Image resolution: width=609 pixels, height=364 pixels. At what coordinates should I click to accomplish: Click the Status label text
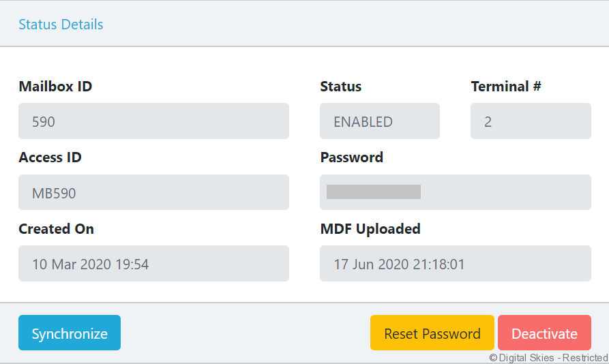tap(341, 87)
